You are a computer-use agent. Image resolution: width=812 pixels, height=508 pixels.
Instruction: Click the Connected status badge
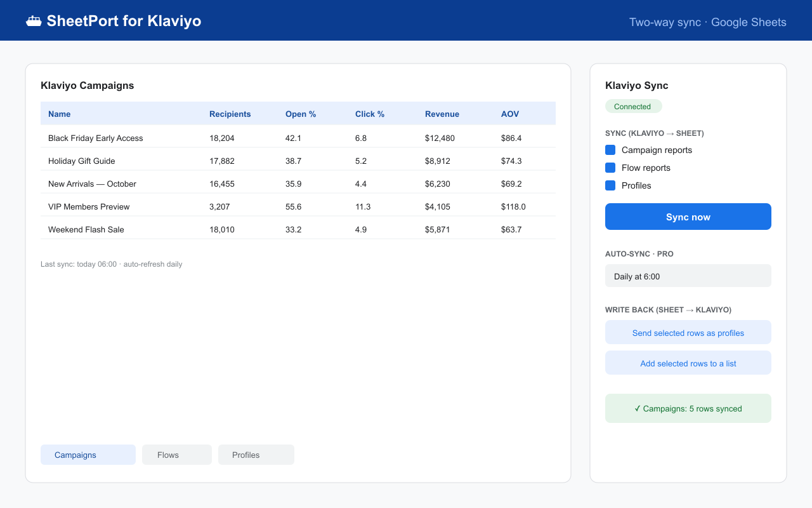click(633, 106)
